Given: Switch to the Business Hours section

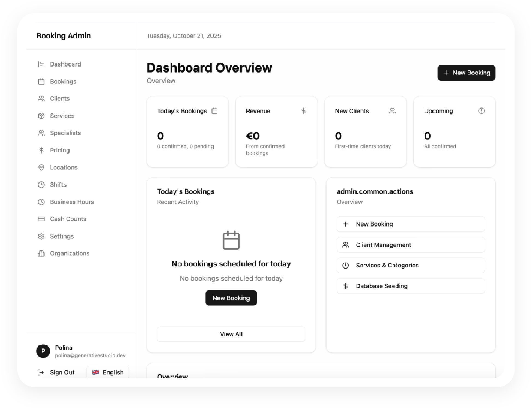Looking at the screenshot, I should pos(72,202).
